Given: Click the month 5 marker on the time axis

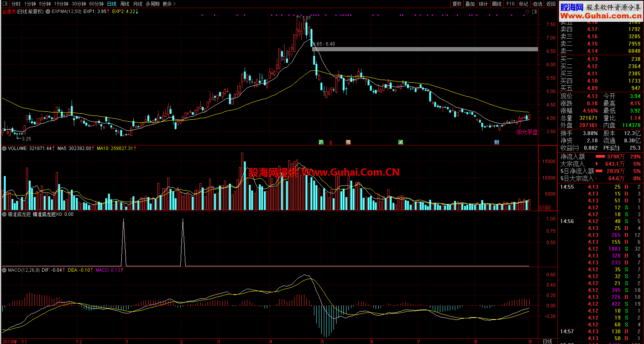Looking at the screenshot, I should (322, 341).
